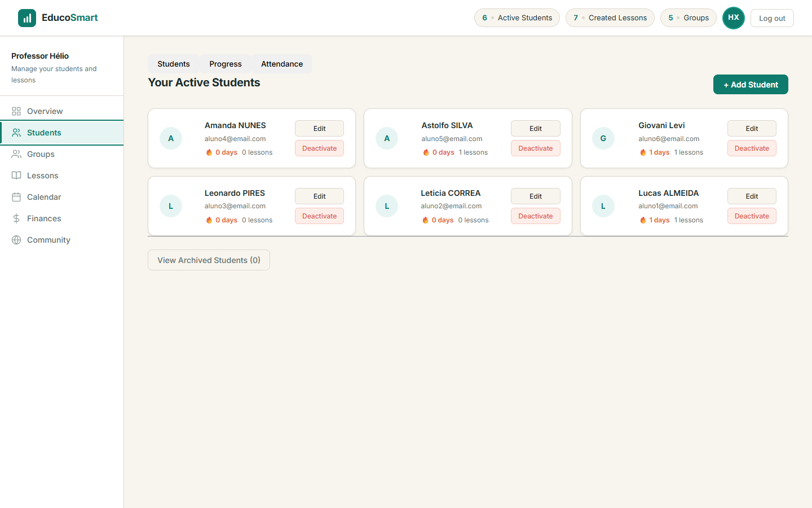Screen dimensions: 812x508
Task: Click the Finances dollar sign icon
Action: point(16,218)
